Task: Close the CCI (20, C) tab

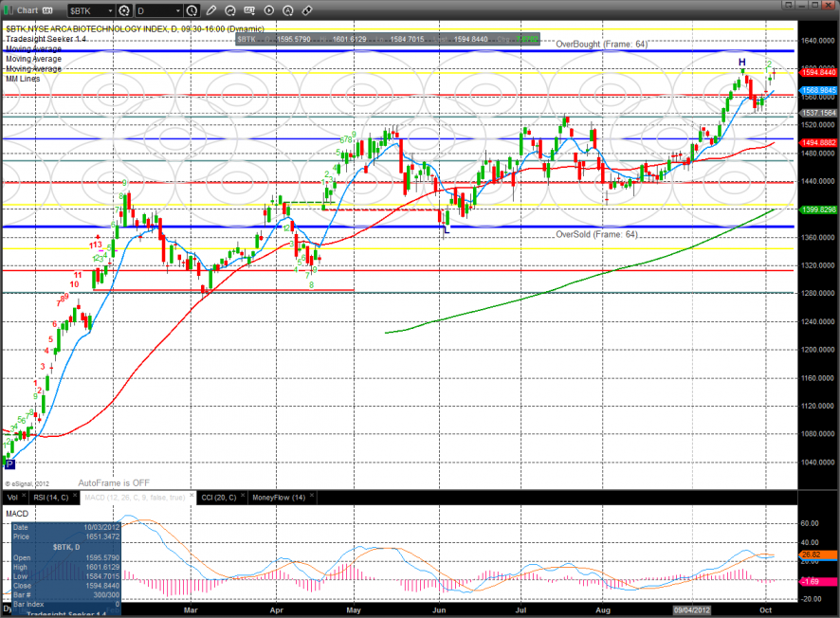Action: [x=243, y=496]
